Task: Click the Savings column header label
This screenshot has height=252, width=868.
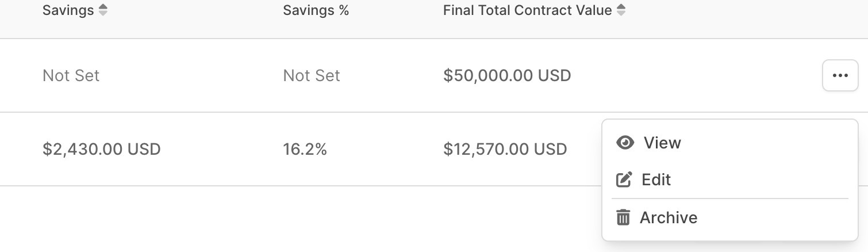Action: coord(68,10)
